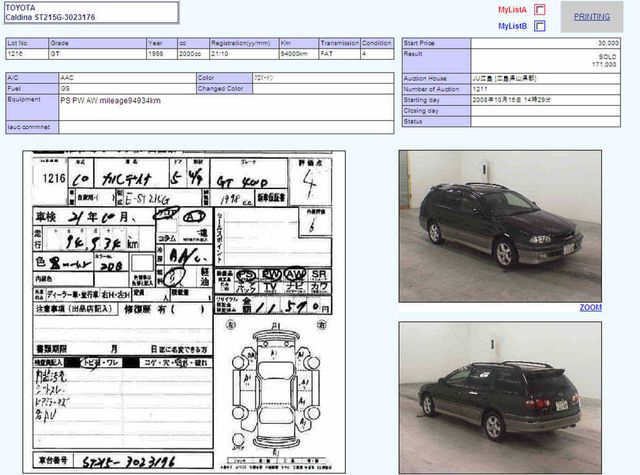Viewport: 640px width, 475px height.
Task: Select the starting day date value
Action: pyautogui.click(x=545, y=100)
